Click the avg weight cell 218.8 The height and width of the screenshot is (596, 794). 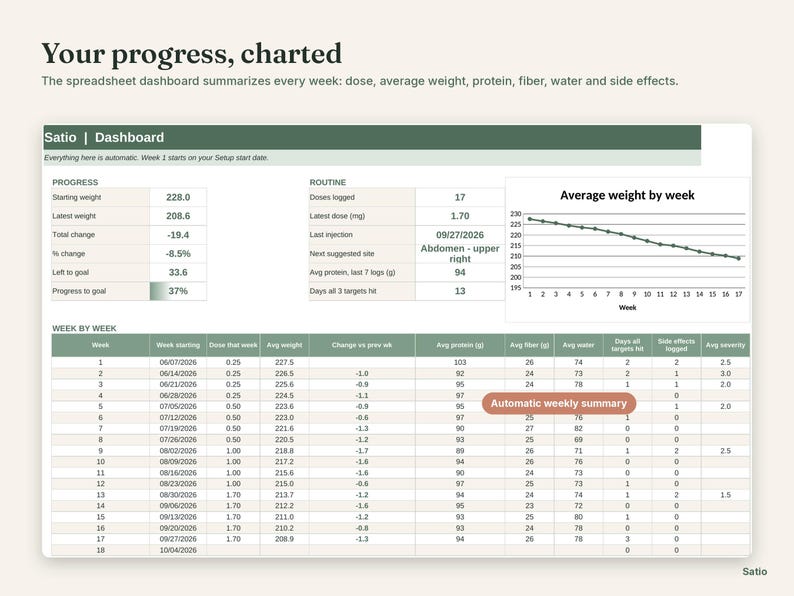285,451
